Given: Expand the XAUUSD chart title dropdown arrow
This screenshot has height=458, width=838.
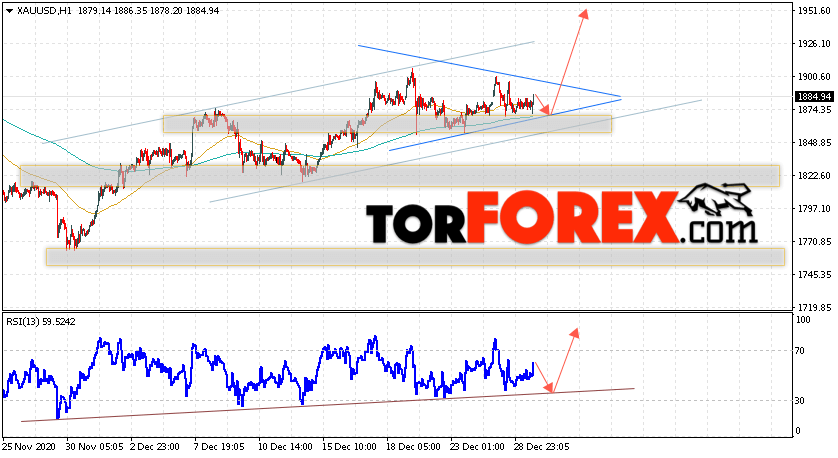Looking at the screenshot, I should click(10, 11).
